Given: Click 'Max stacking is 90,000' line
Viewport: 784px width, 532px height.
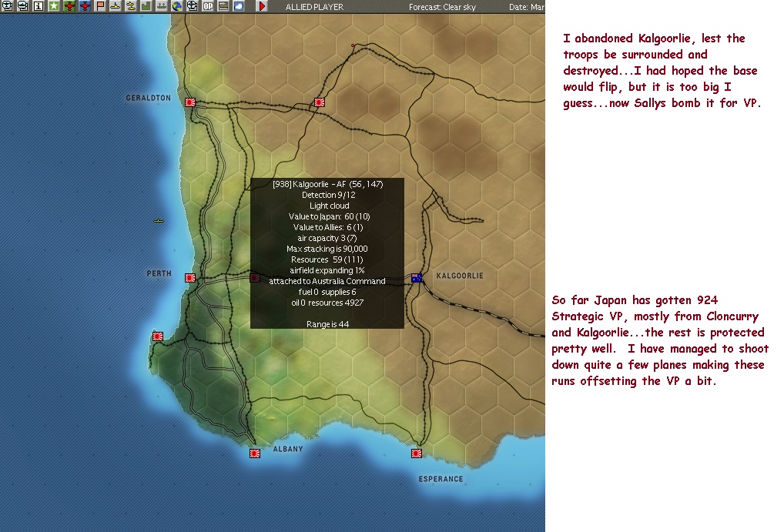Looking at the screenshot, I should pos(327,249).
